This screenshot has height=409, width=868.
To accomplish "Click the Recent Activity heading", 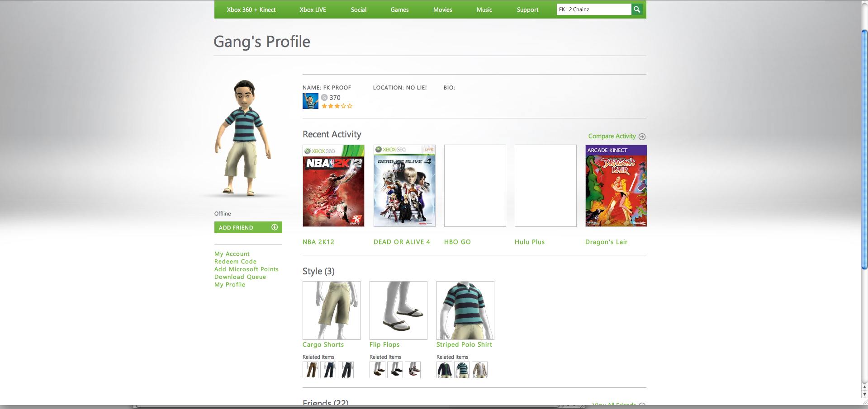I will coord(332,134).
